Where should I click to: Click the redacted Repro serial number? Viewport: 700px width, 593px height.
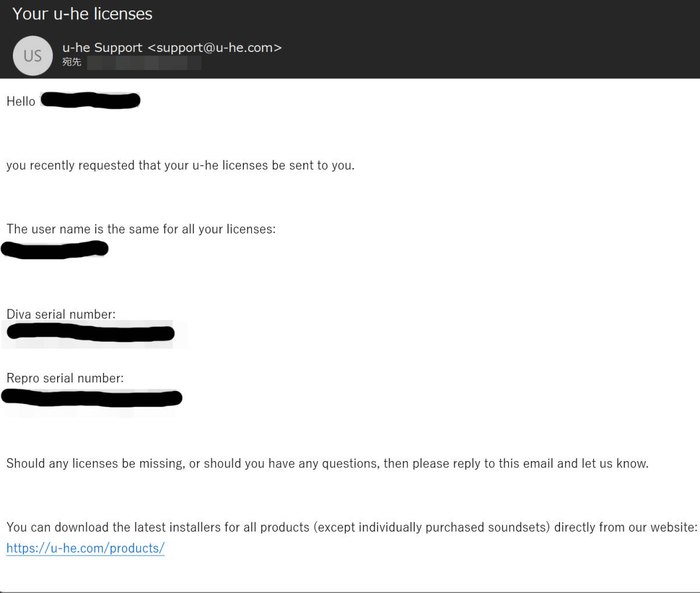click(x=92, y=398)
